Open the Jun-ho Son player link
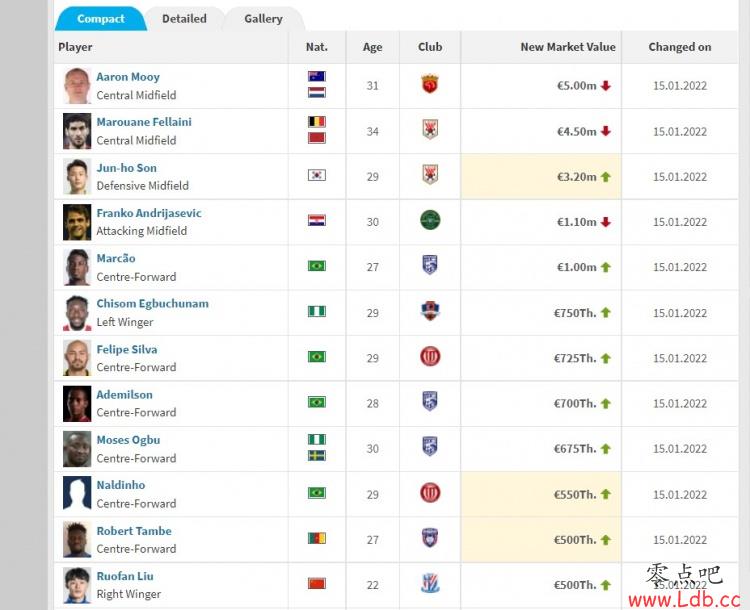Image resolution: width=750 pixels, height=610 pixels. [127, 168]
